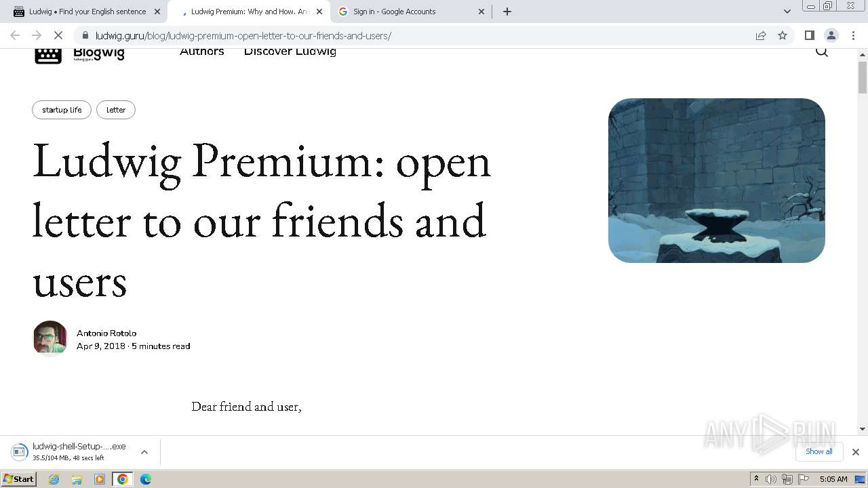Stop loading this page
868x488 pixels.
[x=58, y=35]
